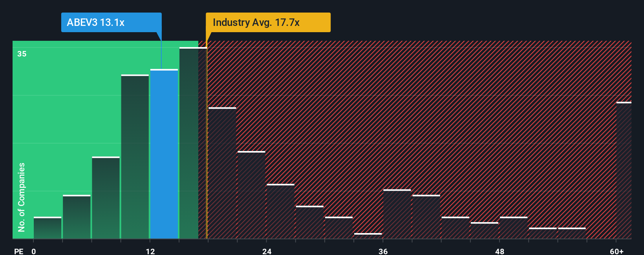
Task: Click the '0' x-axis tick label
Action: [x=34, y=251]
